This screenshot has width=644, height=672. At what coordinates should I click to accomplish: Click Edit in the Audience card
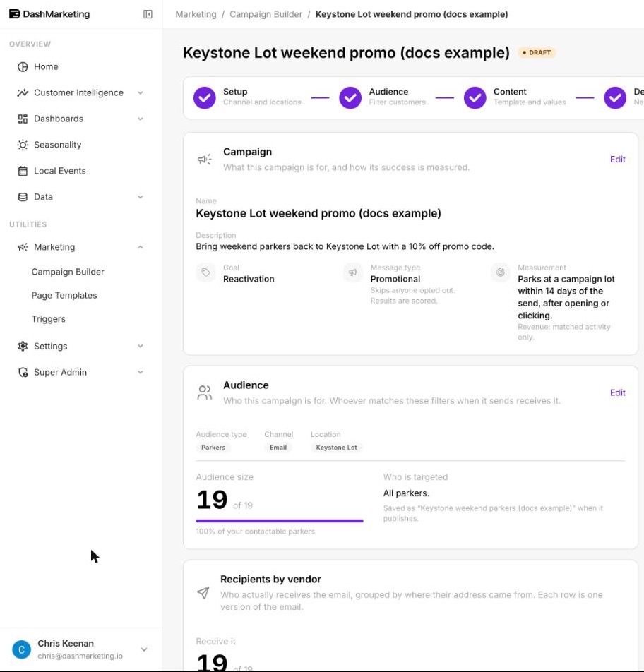pos(617,392)
